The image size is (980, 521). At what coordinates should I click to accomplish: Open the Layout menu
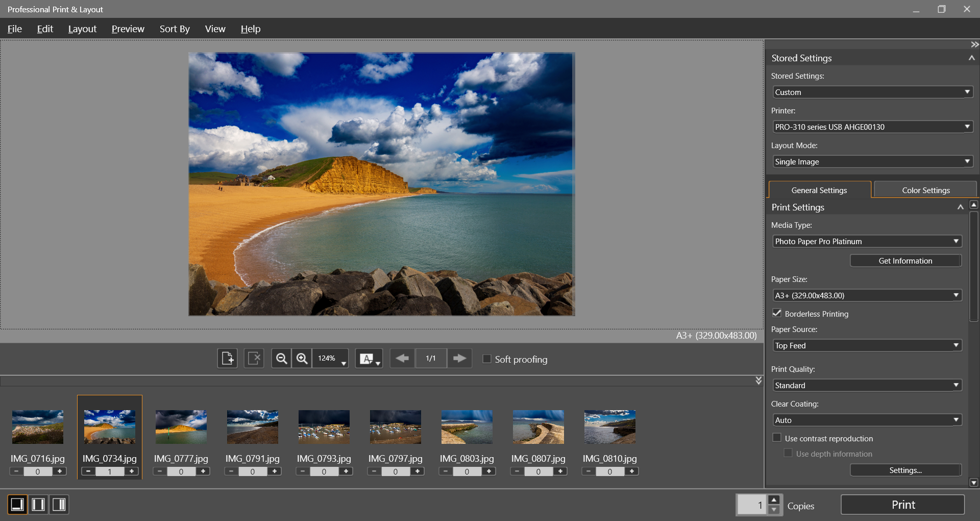pyautogui.click(x=82, y=29)
